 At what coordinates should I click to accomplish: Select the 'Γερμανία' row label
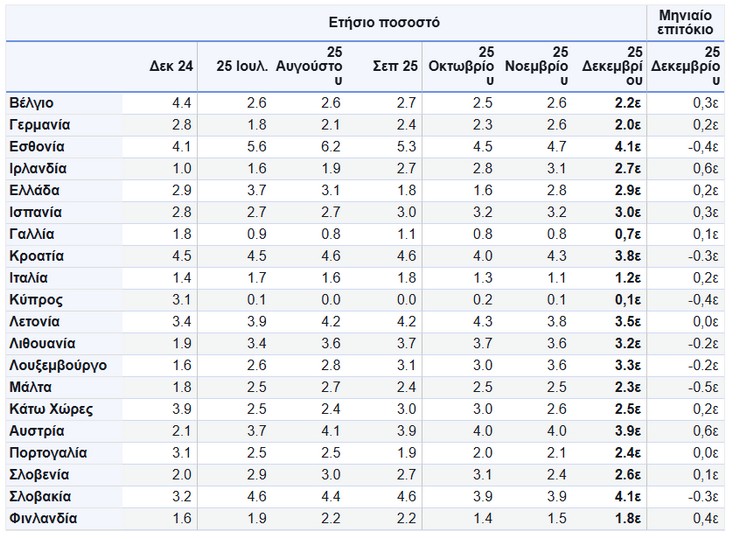point(39,125)
